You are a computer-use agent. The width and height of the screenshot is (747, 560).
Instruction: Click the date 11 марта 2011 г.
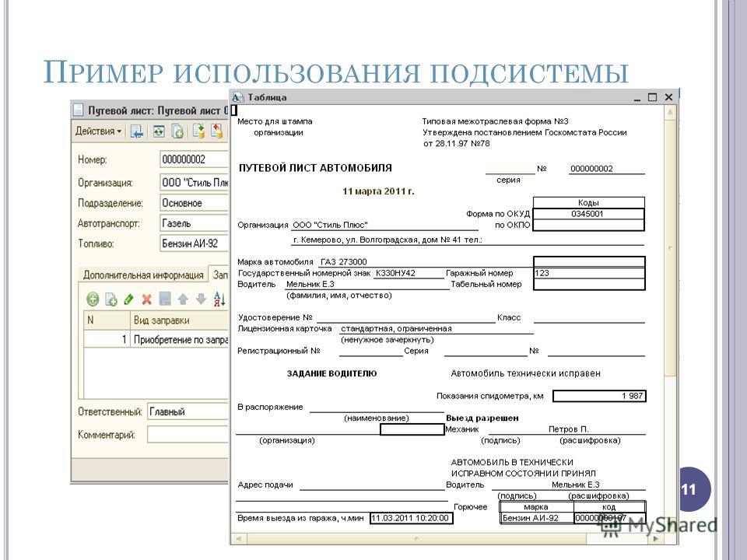coord(378,191)
